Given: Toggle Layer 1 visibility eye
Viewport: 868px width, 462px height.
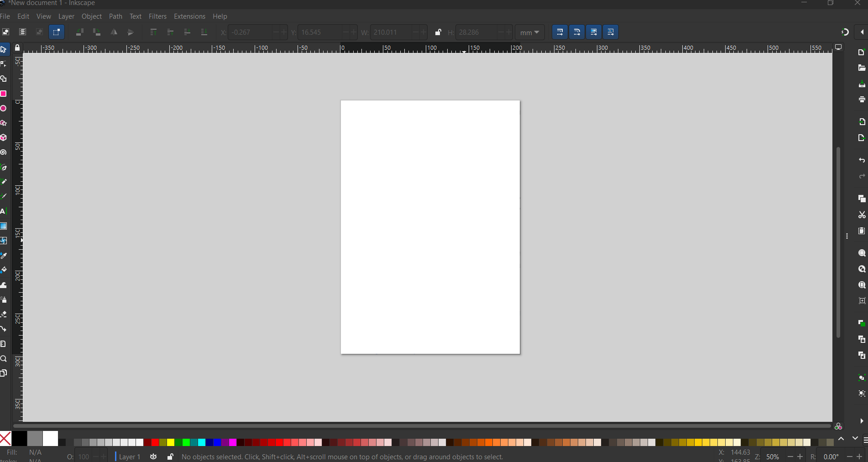Looking at the screenshot, I should (153, 457).
